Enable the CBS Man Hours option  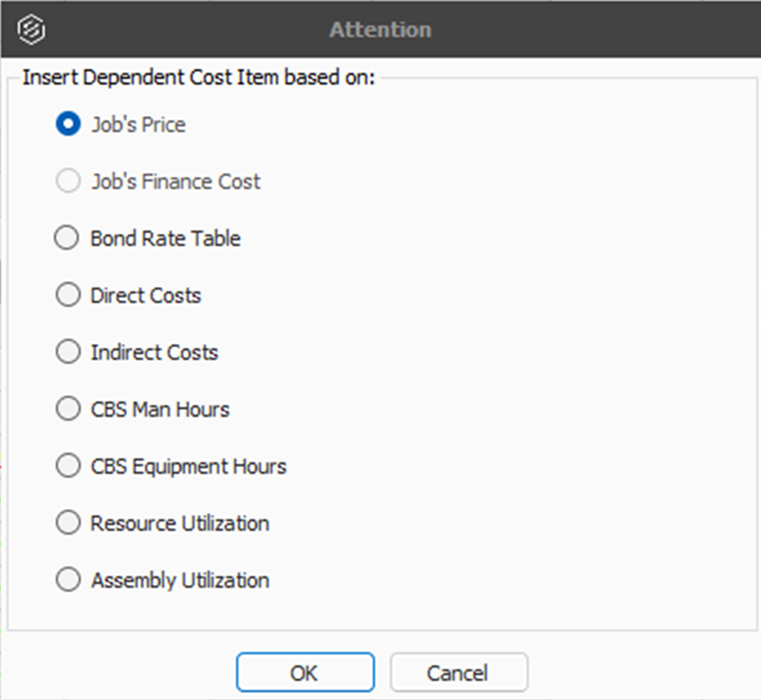click(x=68, y=409)
